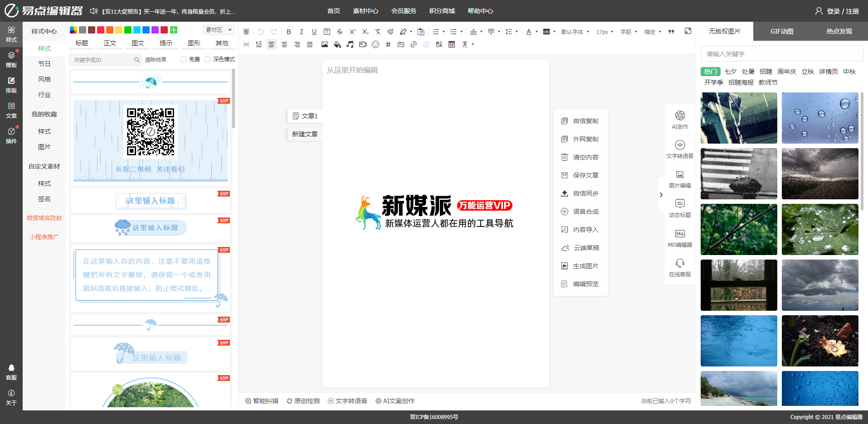
Task: Pick the green color swatch
Action: coord(128,30)
